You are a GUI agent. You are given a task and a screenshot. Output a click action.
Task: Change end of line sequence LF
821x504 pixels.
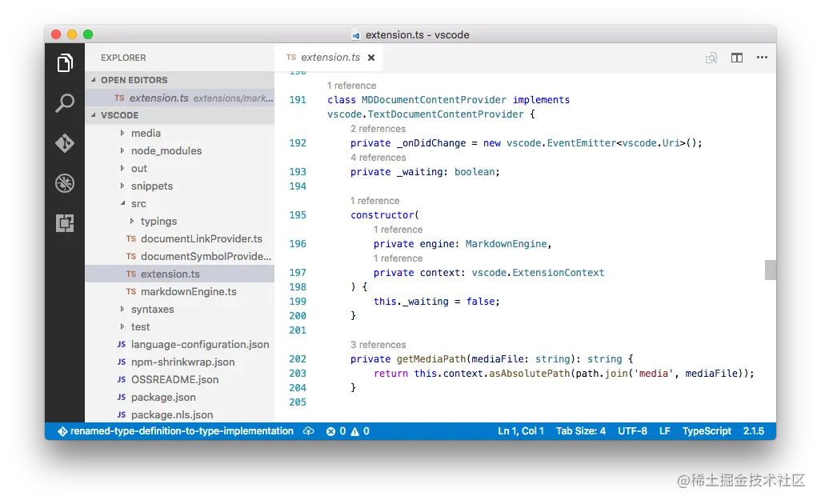pos(664,431)
